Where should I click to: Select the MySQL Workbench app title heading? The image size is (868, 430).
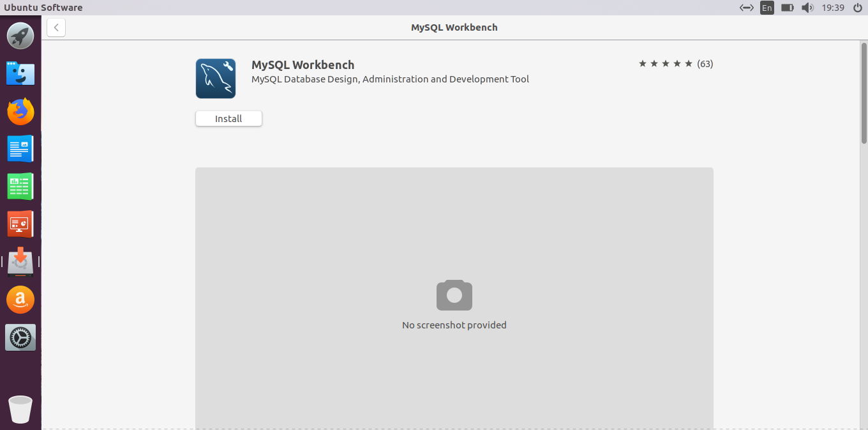coord(303,65)
